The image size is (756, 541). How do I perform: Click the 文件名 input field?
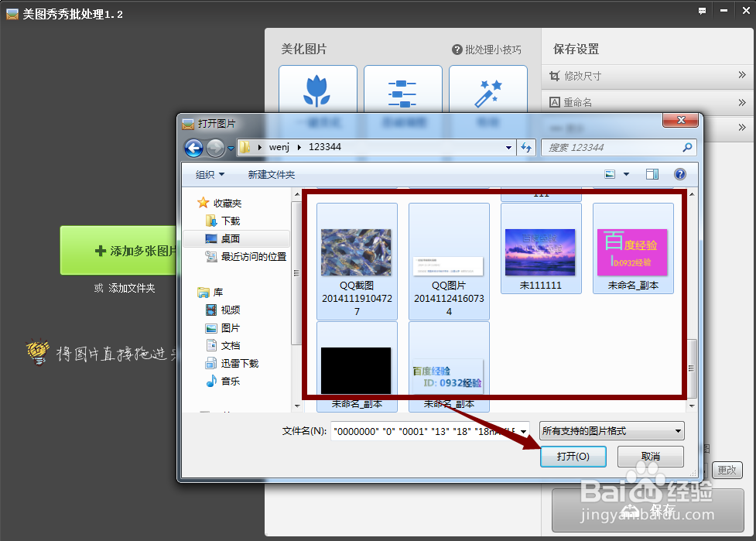425,431
